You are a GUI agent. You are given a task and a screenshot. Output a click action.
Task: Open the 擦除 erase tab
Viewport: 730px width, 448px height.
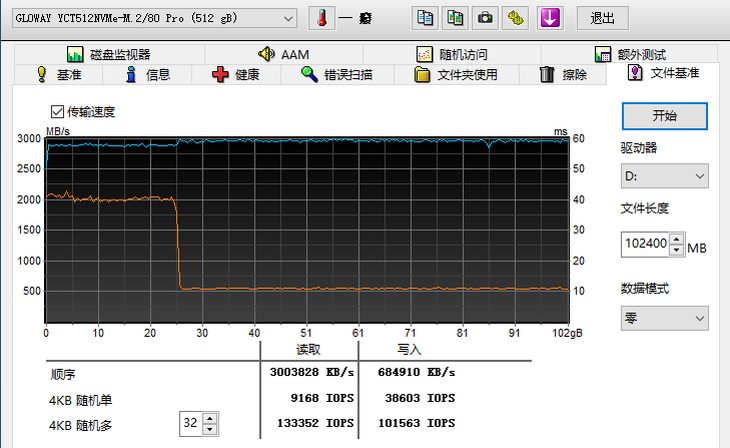coord(563,74)
